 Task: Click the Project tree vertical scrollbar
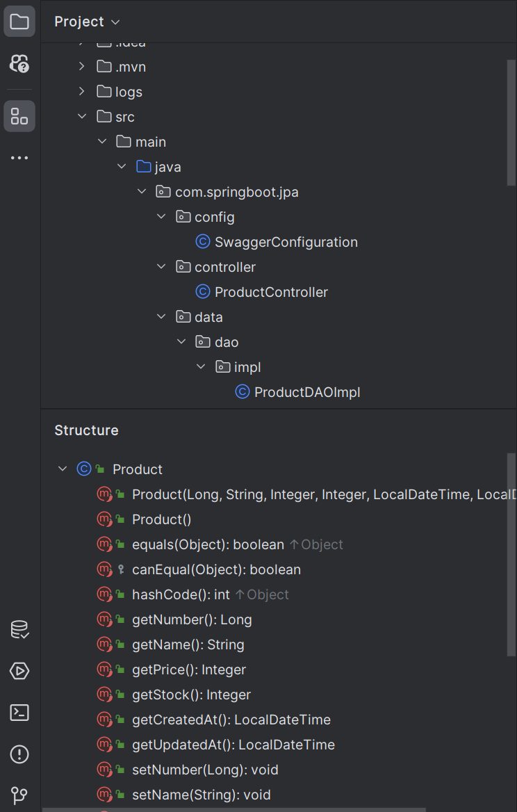[x=511, y=122]
